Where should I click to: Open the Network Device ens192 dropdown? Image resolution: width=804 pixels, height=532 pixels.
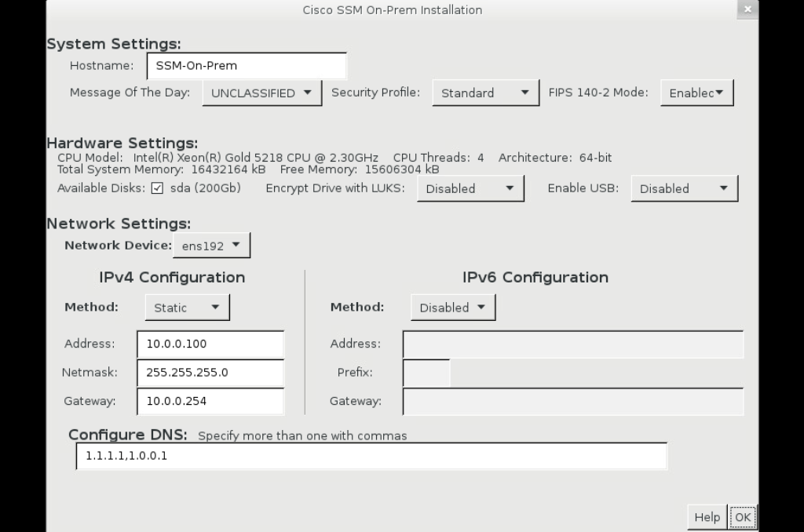pyautogui.click(x=211, y=246)
